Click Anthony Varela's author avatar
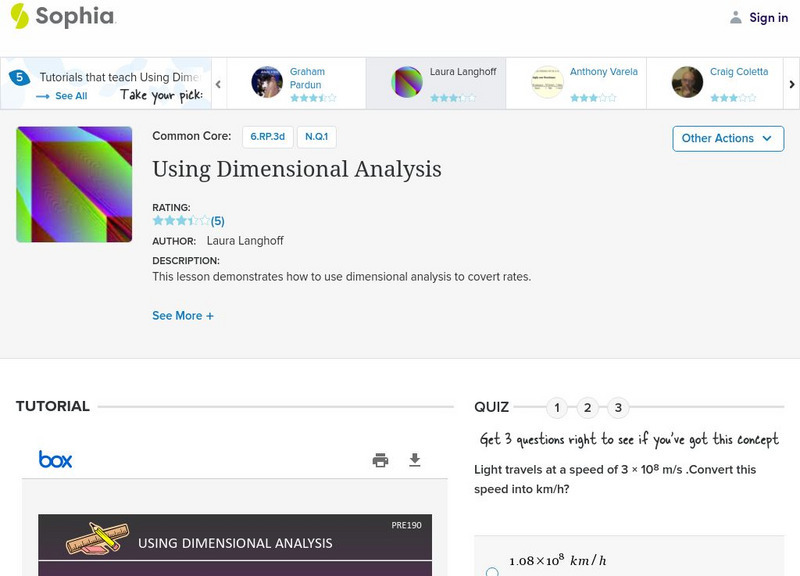Viewport: 800px width, 576px height. click(545, 80)
